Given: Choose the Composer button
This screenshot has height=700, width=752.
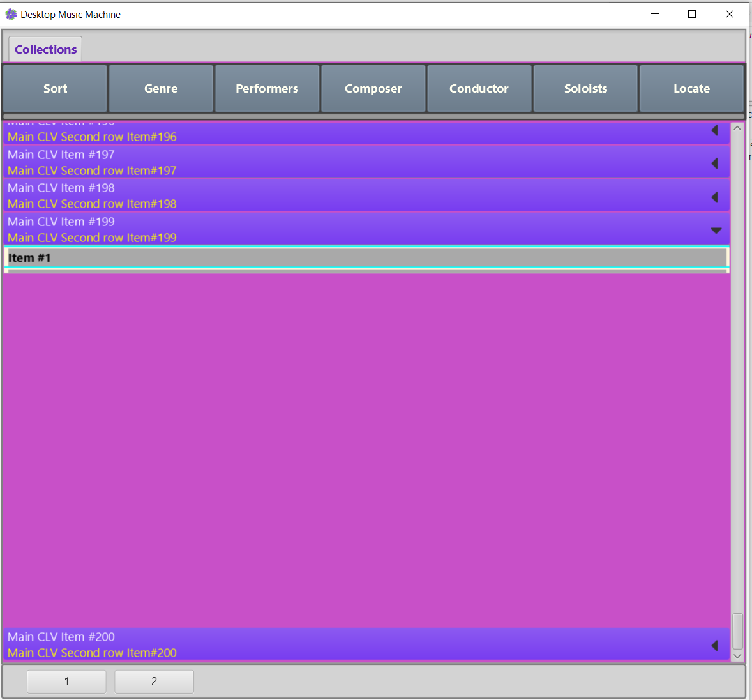Looking at the screenshot, I should point(373,89).
